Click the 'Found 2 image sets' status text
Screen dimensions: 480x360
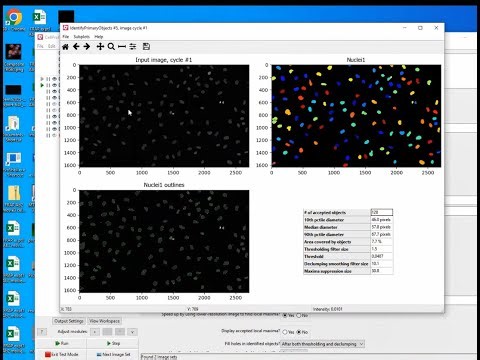[159, 357]
